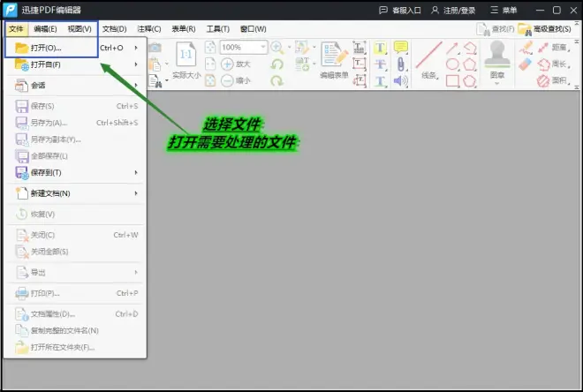The height and width of the screenshot is (392, 583).
Task: Select the rectangle shape tool
Action: 452,80
